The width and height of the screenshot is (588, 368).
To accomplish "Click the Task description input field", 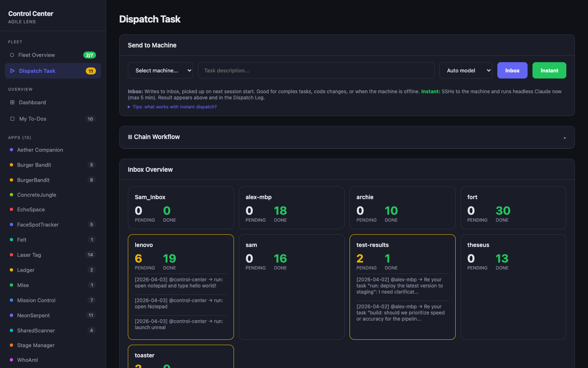I will pos(315,70).
